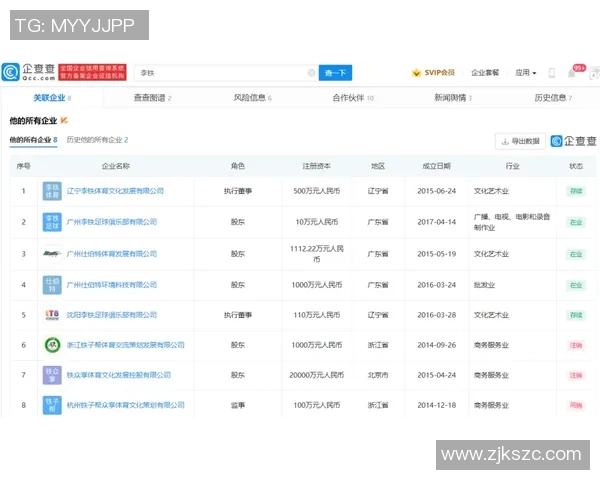
Task: Click the 查一下 search button
Action: [335, 73]
